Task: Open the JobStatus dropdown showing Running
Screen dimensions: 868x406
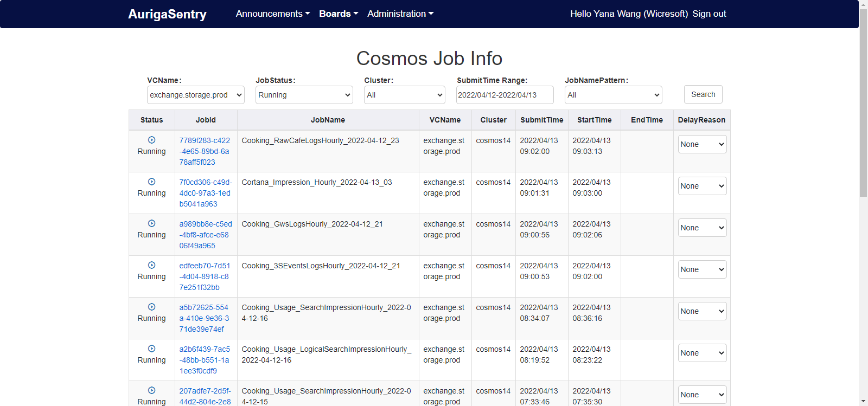Action: [x=304, y=95]
